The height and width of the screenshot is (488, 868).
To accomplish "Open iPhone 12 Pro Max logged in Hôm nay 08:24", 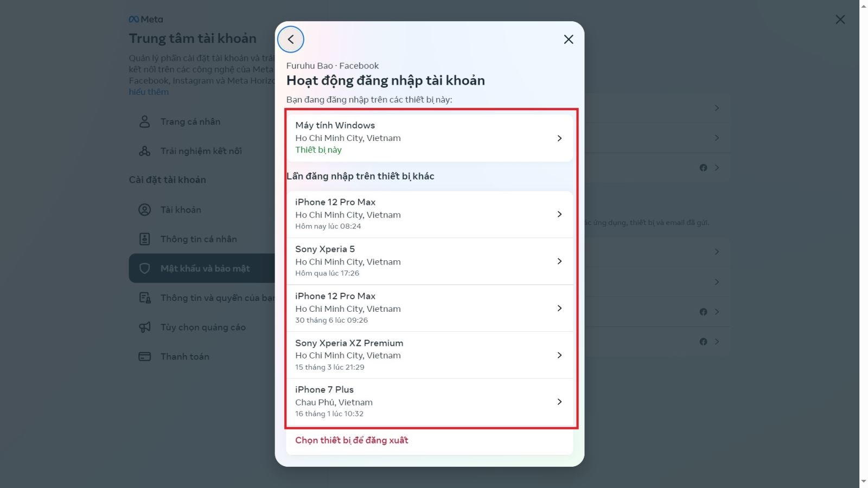I will pos(430,214).
